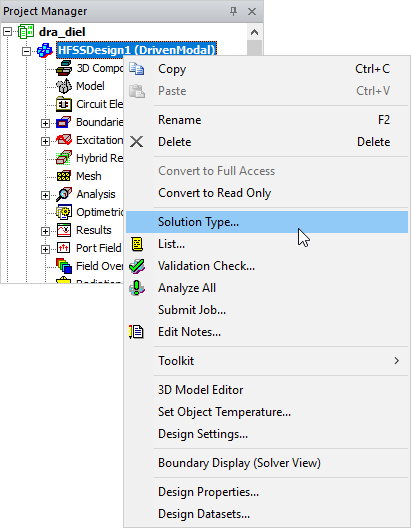The width and height of the screenshot is (411, 528).
Task: Select Set Object Temperature
Action: [x=267, y=412]
